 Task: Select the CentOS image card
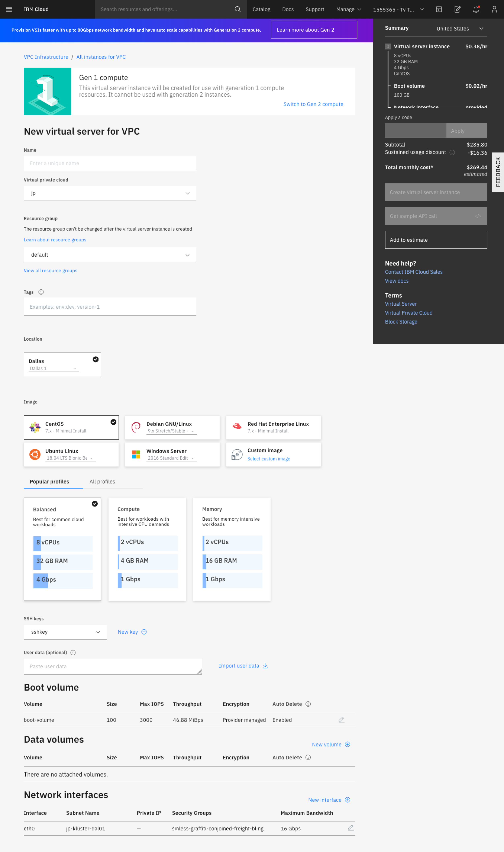click(71, 427)
